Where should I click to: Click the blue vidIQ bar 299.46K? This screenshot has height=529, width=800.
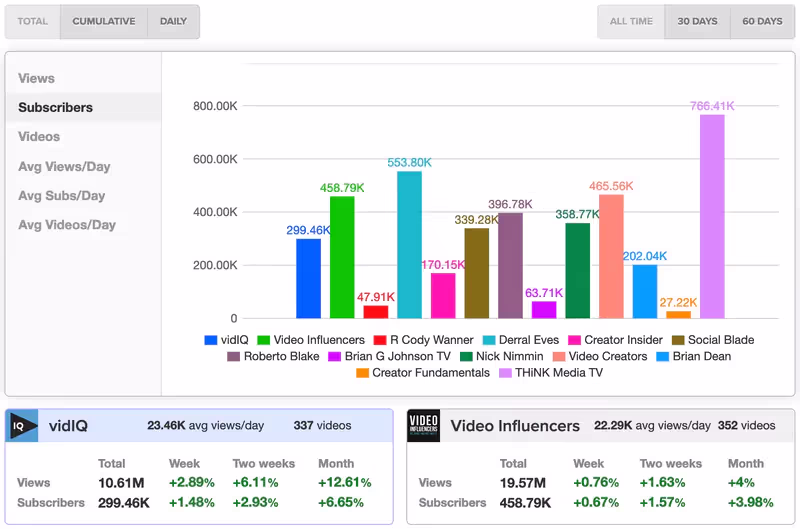coord(309,279)
